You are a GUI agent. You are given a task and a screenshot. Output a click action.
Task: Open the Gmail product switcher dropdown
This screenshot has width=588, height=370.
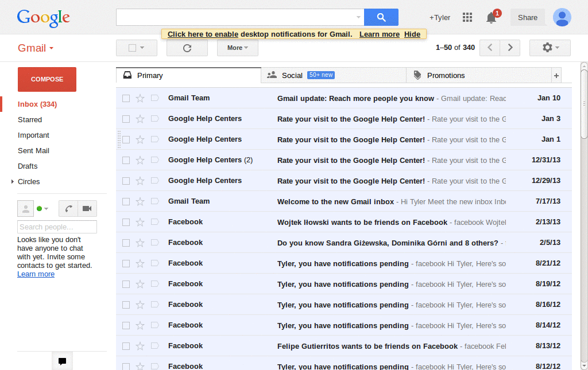[x=36, y=48]
